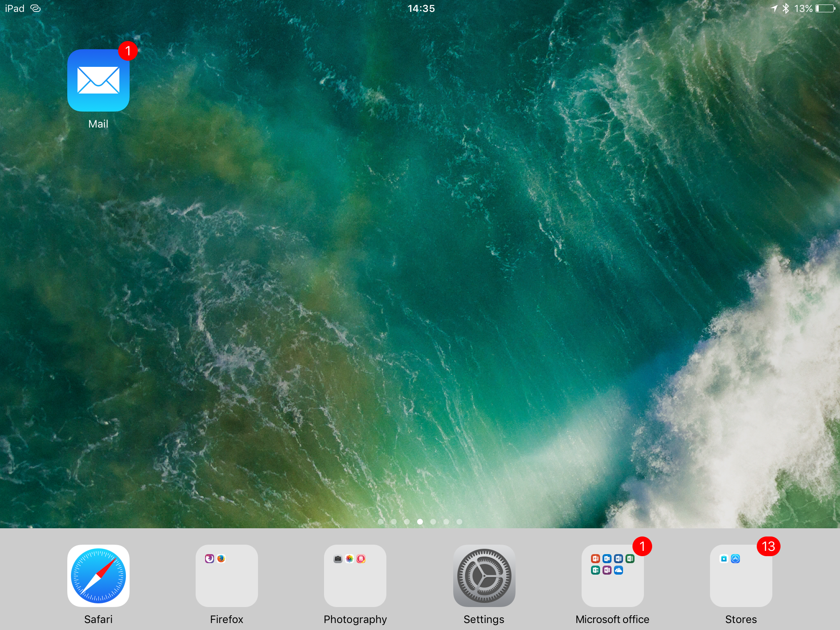Screen dimensions: 840x630
Task: Tap the battery indicator icon
Action: [x=825, y=9]
